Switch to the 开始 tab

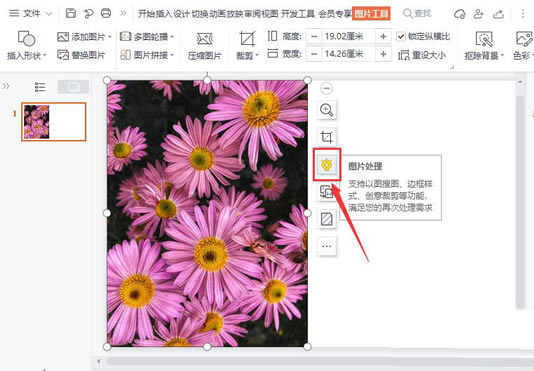pyautogui.click(x=146, y=14)
